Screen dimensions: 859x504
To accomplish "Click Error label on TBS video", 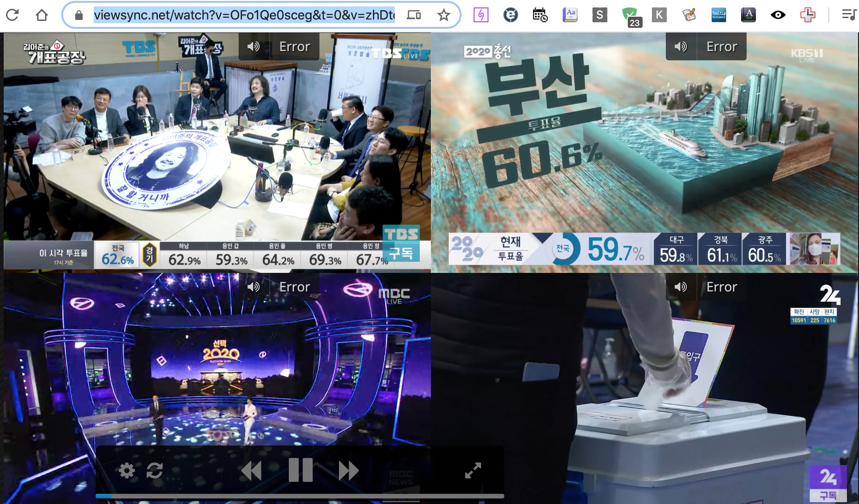I will [294, 46].
